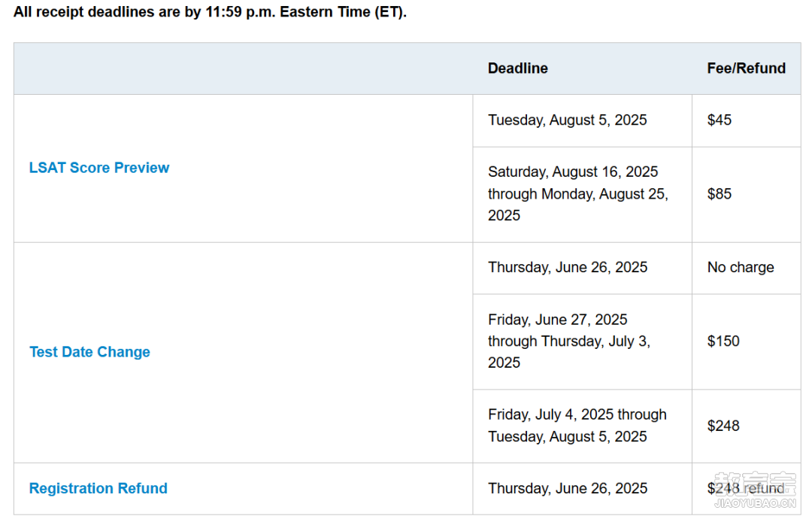Select the receipt deadlines Eastern Time notice

(210, 12)
